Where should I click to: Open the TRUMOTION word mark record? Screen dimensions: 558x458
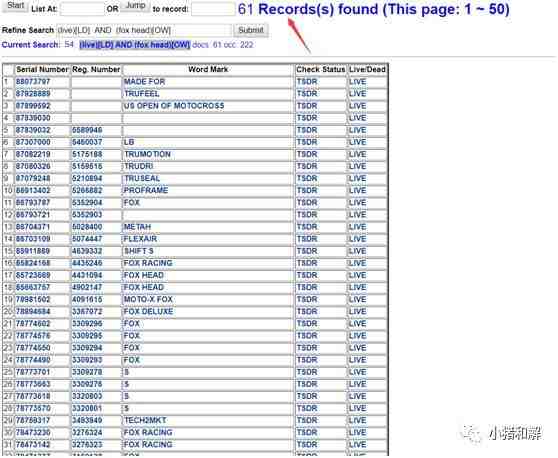pos(147,154)
